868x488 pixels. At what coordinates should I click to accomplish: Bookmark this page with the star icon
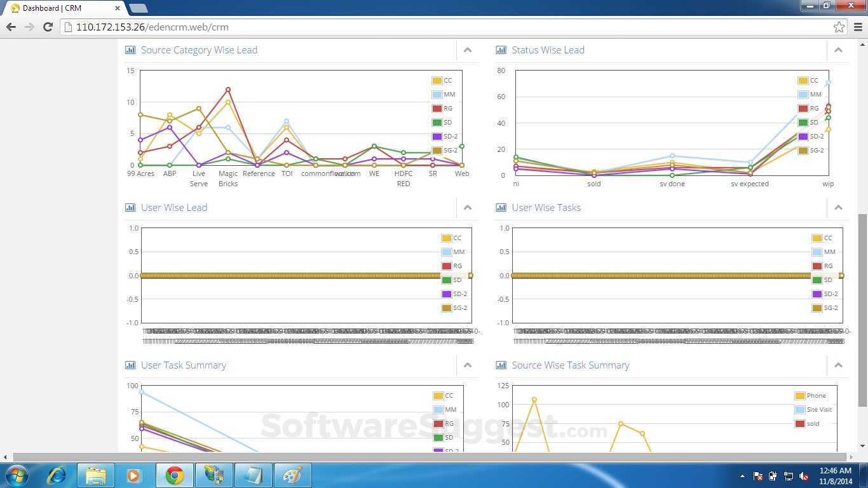point(839,27)
